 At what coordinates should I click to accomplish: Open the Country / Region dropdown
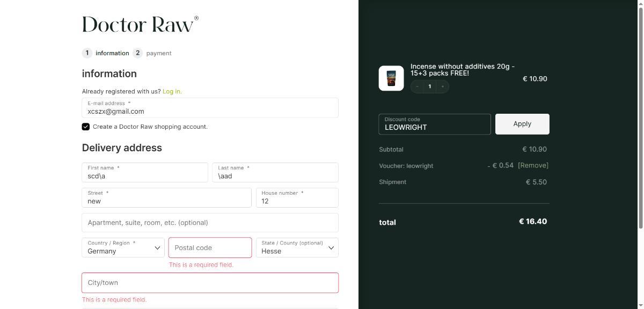pos(123,247)
